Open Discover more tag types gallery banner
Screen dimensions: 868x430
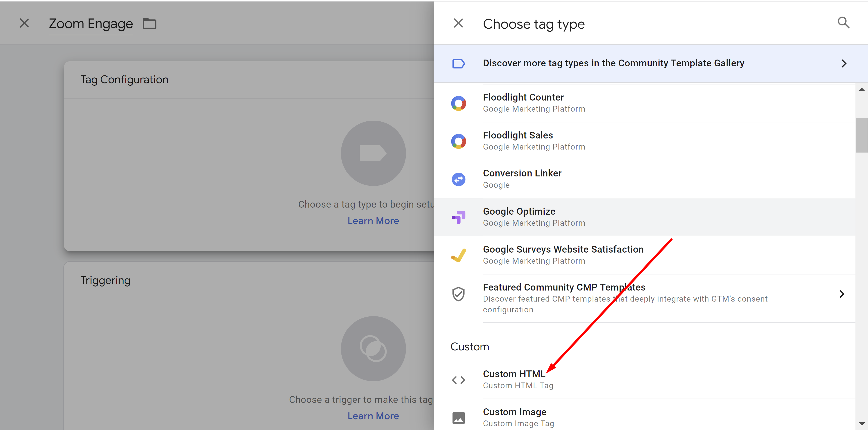pyautogui.click(x=651, y=63)
